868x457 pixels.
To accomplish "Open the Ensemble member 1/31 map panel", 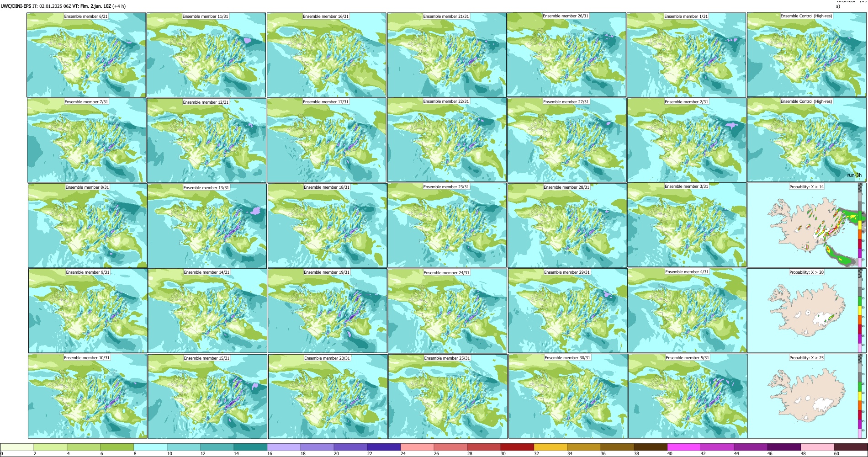I will click(x=686, y=55).
